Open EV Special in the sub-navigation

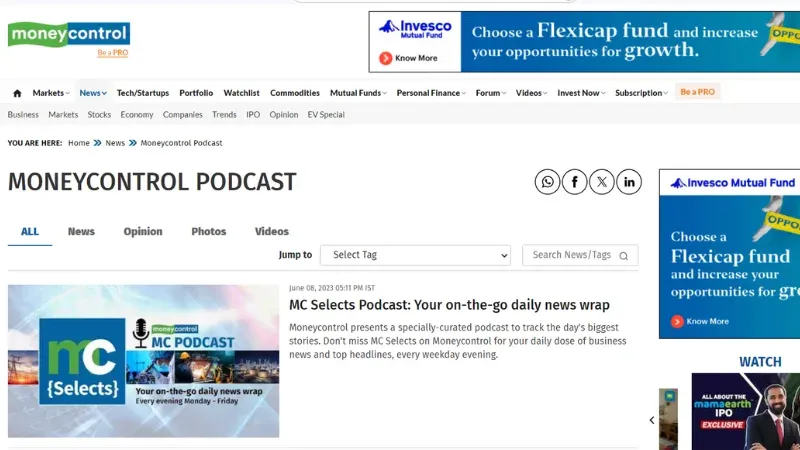(x=326, y=115)
